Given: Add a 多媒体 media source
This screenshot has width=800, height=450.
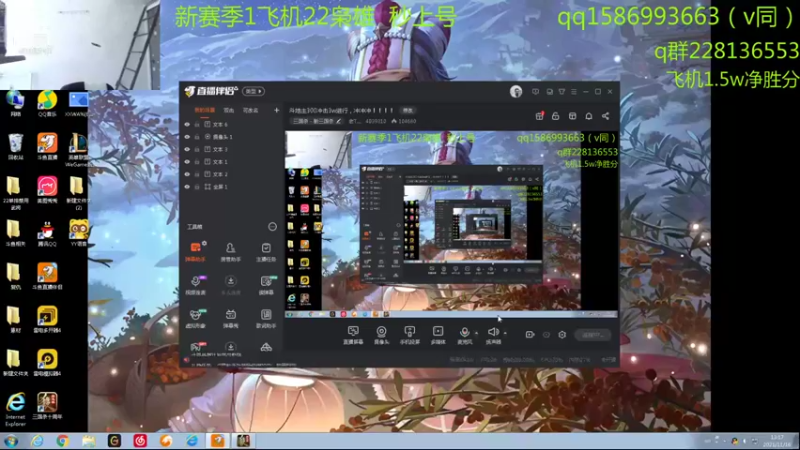Looking at the screenshot, I should pos(438,335).
